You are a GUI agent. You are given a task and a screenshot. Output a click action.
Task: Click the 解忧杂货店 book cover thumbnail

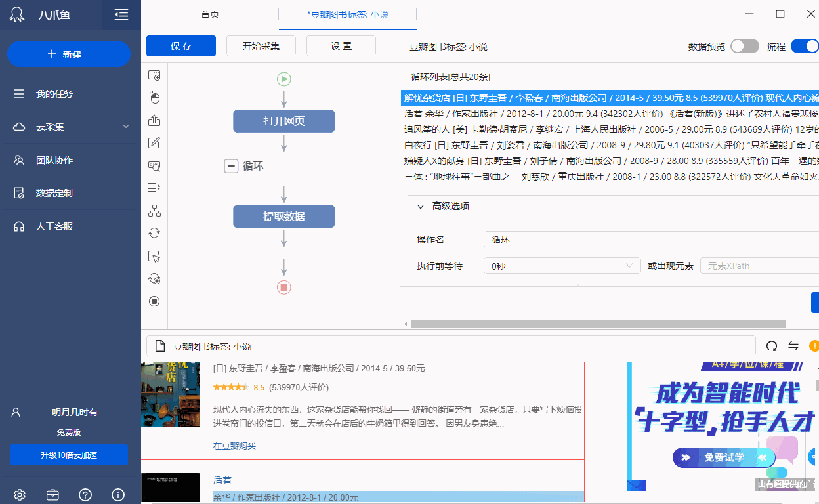(x=171, y=394)
